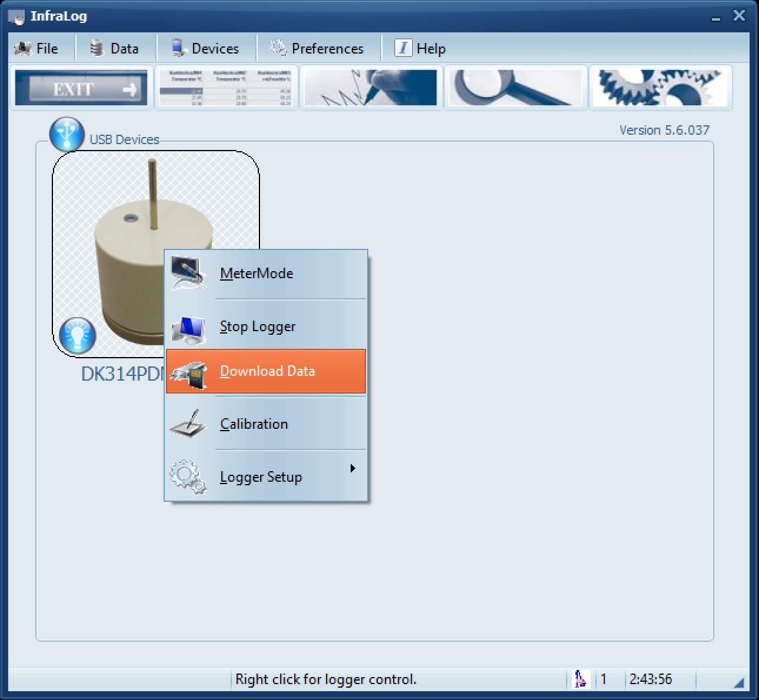Expand the Logger Setup submenu arrow
This screenshot has width=759, height=700.
click(x=352, y=469)
